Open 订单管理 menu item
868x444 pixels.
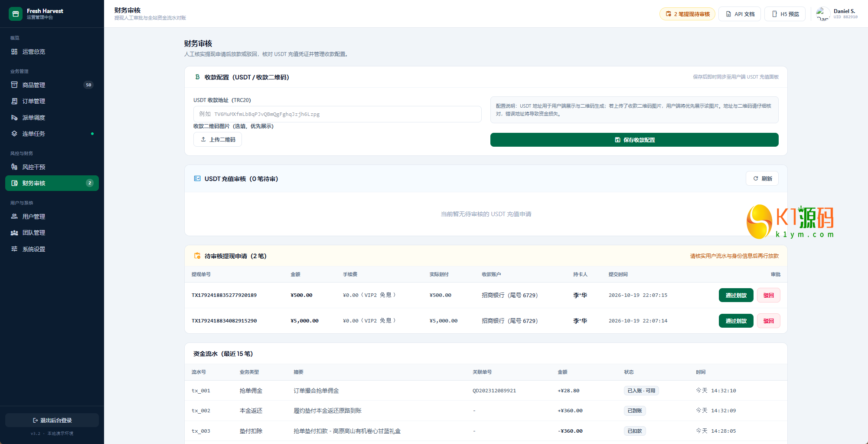pos(52,101)
